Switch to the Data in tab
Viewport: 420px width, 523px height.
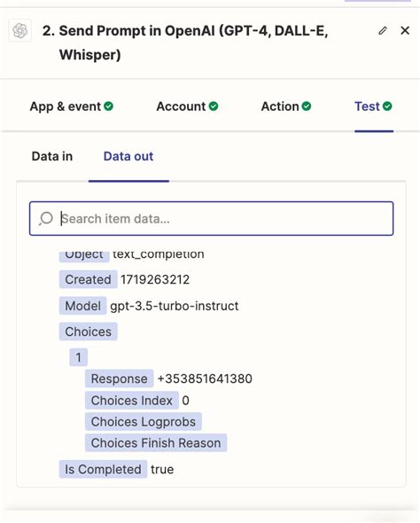pos(52,156)
